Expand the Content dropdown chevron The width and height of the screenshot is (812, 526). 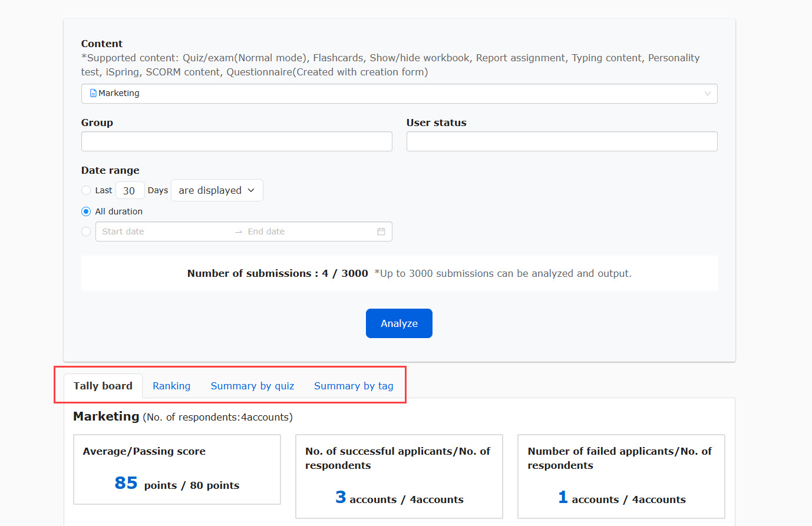tap(707, 94)
